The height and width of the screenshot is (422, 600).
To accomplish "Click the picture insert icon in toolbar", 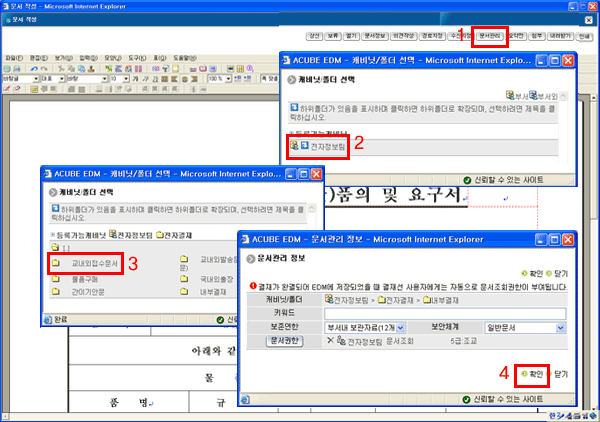I will coord(230,69).
